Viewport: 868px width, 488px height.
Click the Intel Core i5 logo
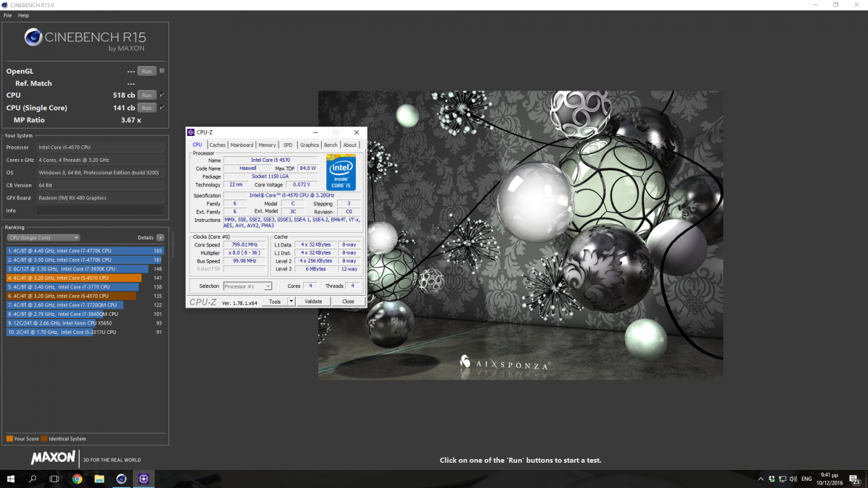(341, 173)
